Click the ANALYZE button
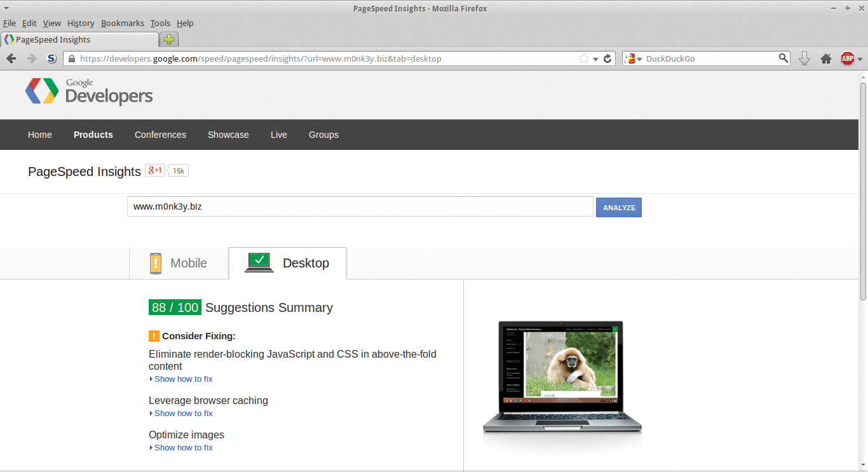Image resolution: width=868 pixels, height=472 pixels. point(618,207)
